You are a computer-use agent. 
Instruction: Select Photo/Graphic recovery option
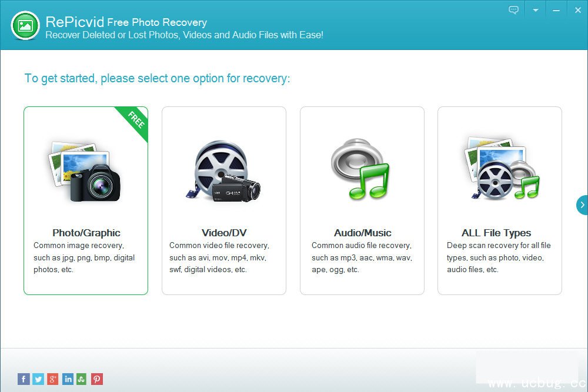[86, 200]
